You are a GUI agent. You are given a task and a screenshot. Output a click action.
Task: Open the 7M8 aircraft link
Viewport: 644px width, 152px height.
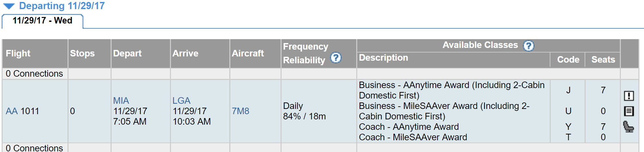[240, 111]
